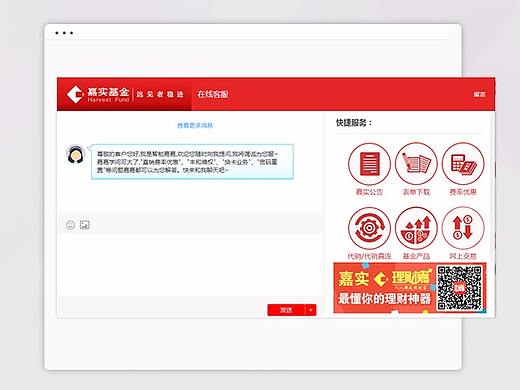The image size is (520, 390).
Task: Insert an image with the picture icon
Action: [85, 225]
